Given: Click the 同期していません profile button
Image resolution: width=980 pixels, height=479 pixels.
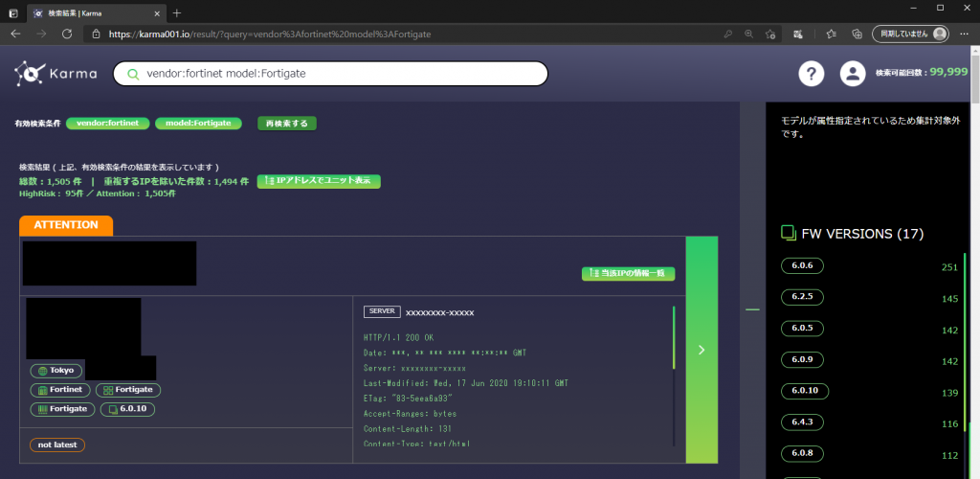Looking at the screenshot, I should (x=911, y=34).
